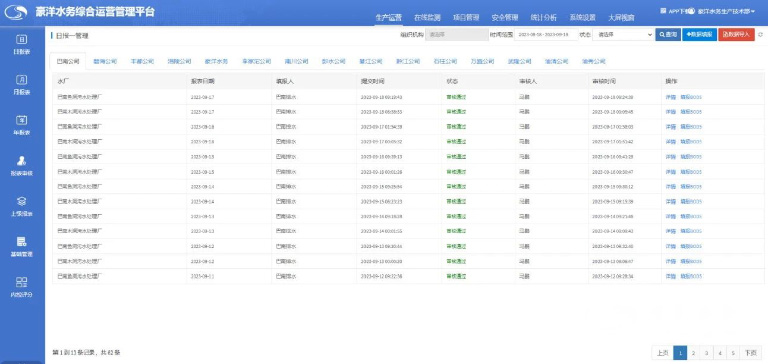Switch to the 豪洋水务 tab
This screenshot has width=768, height=364.
pos(216,62)
